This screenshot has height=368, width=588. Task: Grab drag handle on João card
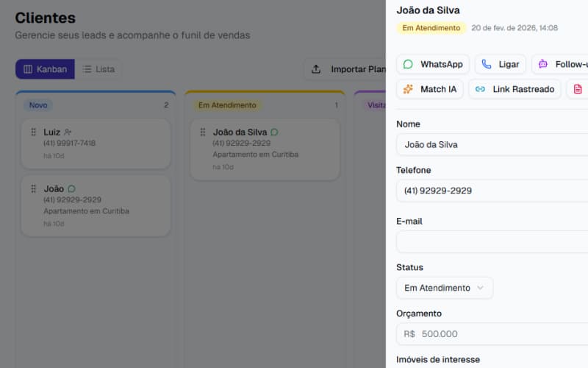click(33, 188)
